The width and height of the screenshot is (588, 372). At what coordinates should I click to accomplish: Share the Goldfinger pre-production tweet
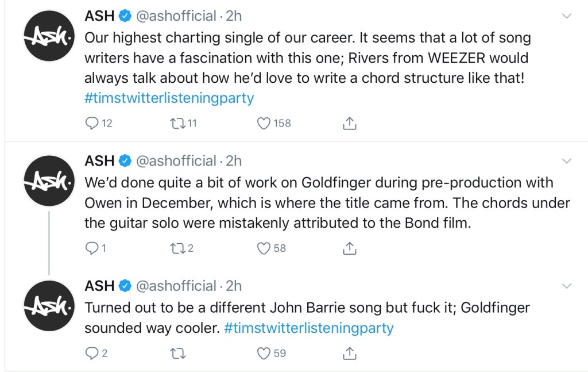pyautogui.click(x=350, y=248)
